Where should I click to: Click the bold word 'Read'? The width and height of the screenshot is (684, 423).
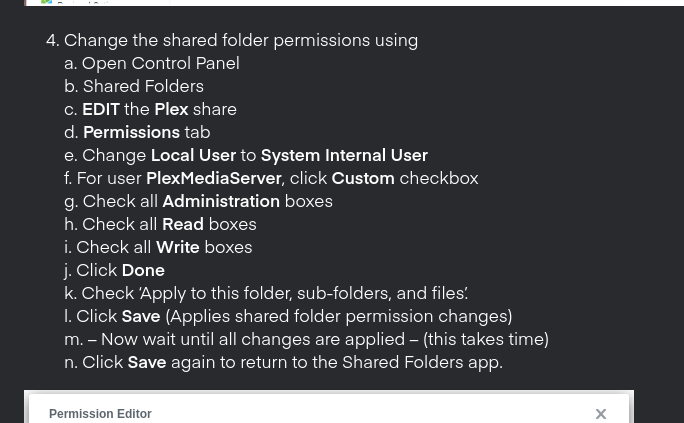tap(183, 225)
